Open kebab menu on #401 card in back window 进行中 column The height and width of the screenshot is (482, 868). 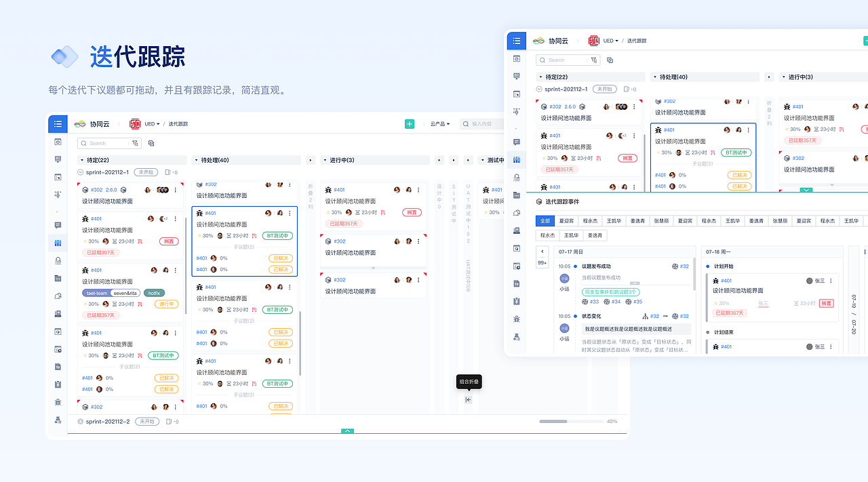pos(418,190)
